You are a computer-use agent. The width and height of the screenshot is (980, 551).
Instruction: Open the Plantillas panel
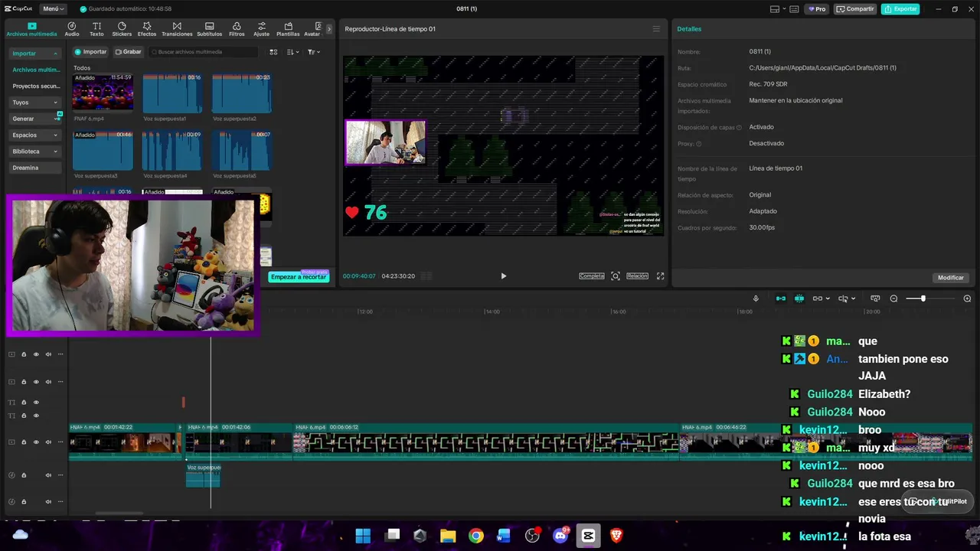[x=288, y=29]
